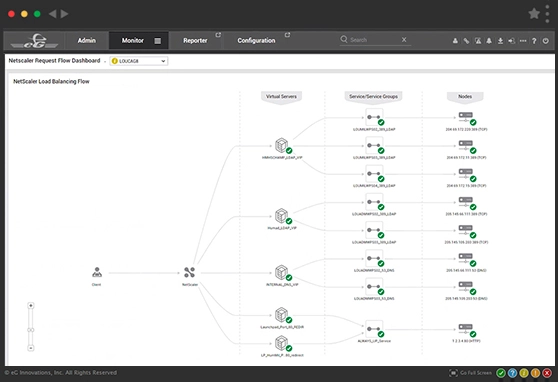Open Configuration in new window icon
The height and width of the screenshot is (382, 558).
pos(287,35)
